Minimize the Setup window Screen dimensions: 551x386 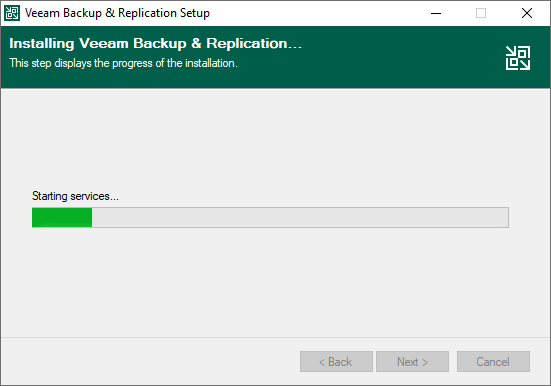[436, 13]
